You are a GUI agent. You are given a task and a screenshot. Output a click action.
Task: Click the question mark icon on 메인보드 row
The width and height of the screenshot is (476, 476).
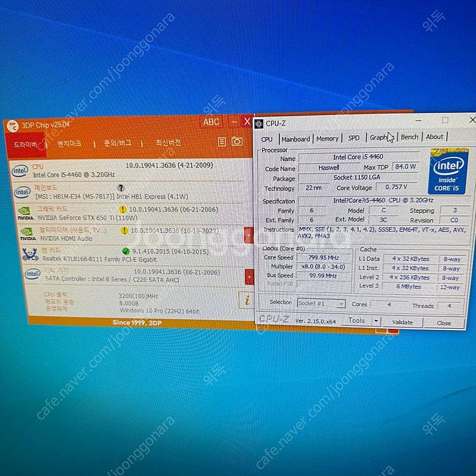pyautogui.click(x=121, y=188)
